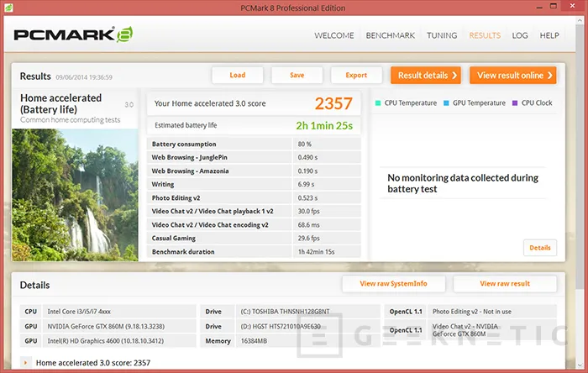Viewport: 588px width, 373px height.
Task: Expand the Home accelerated 3.0 score row
Action: 25,363
